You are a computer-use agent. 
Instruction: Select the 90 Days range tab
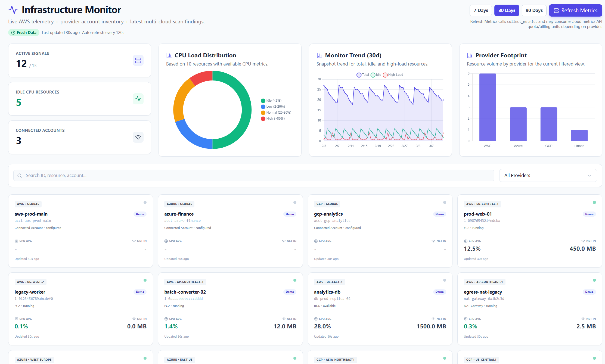534,11
